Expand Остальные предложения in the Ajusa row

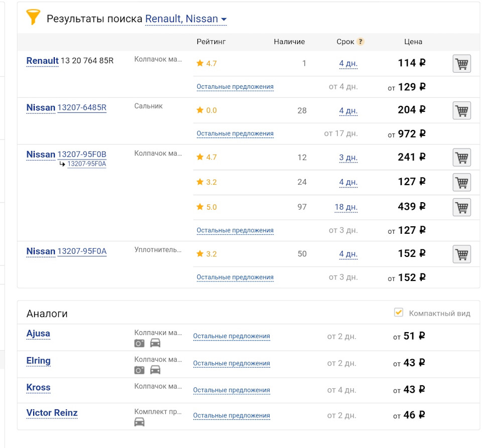pos(231,336)
